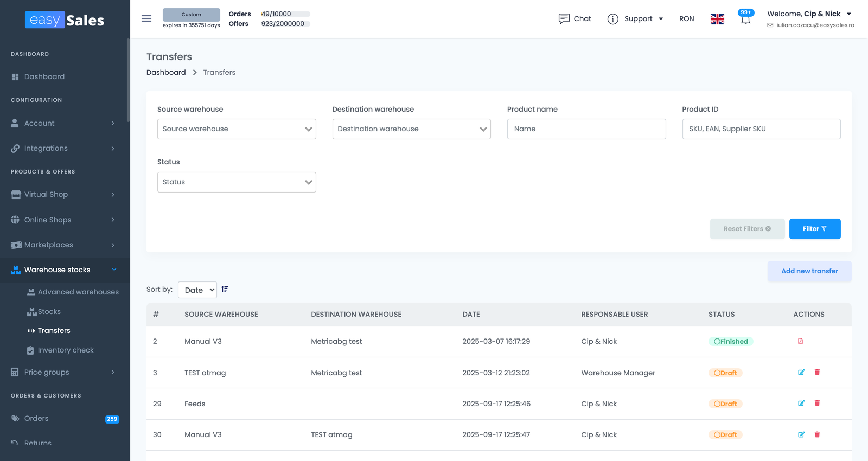Click date '2025-03-07 16:17:29'

(496, 341)
